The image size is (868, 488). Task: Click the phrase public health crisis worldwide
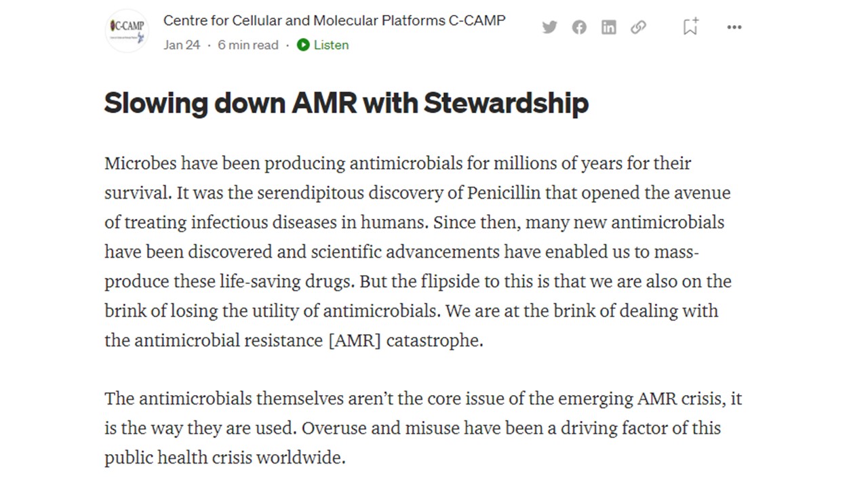click(225, 457)
